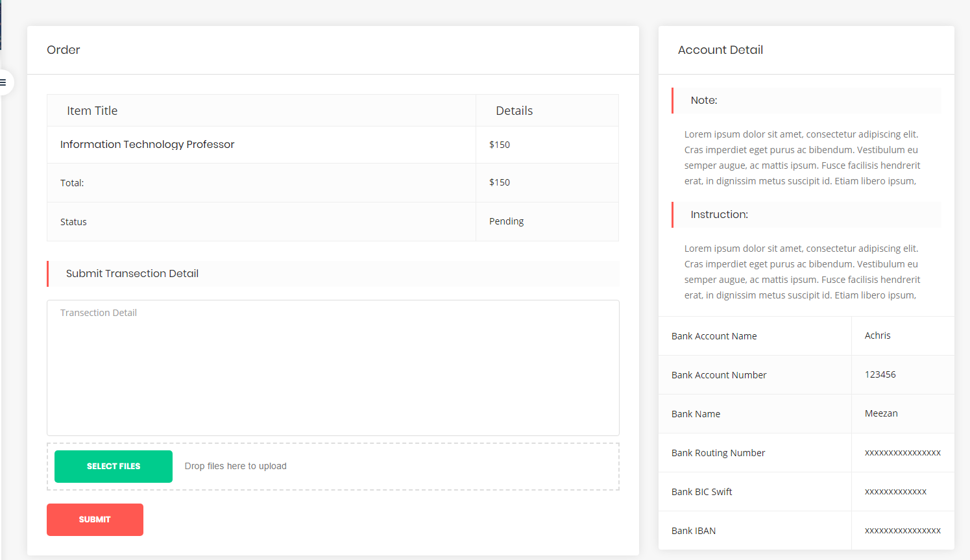Click the Bank BIC Swift label
Image resolution: width=970 pixels, height=560 pixels.
(702, 492)
